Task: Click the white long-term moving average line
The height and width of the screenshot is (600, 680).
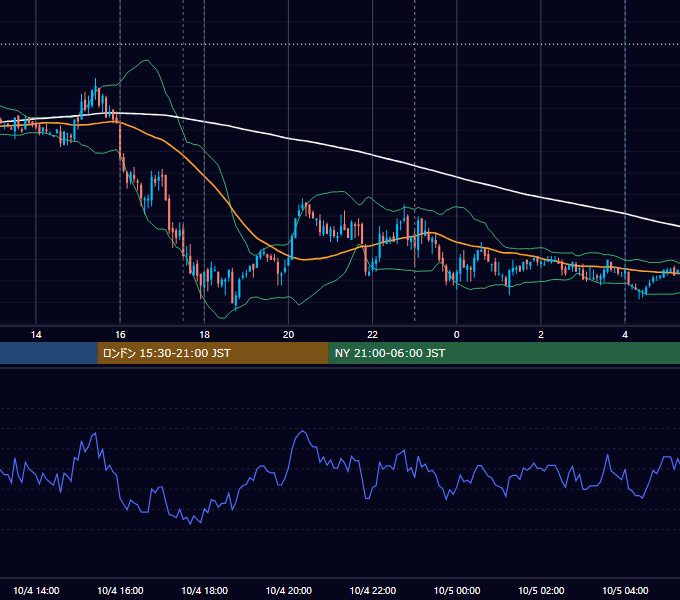Action: (x=373, y=155)
